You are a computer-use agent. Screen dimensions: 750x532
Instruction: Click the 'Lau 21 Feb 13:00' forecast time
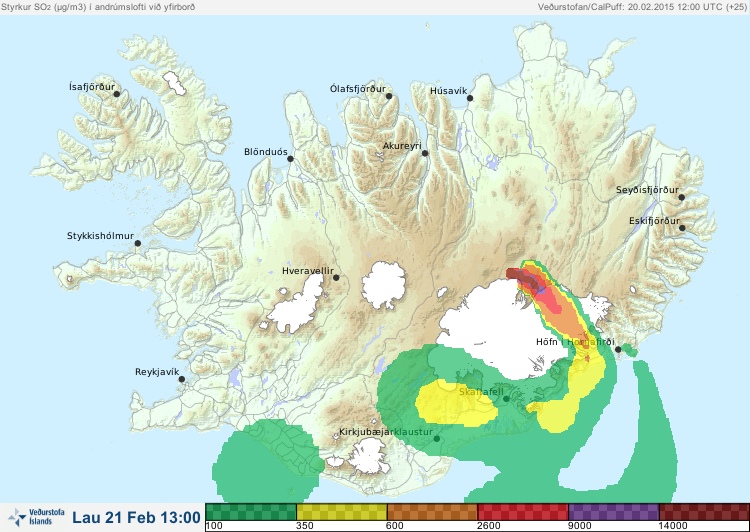(x=136, y=518)
